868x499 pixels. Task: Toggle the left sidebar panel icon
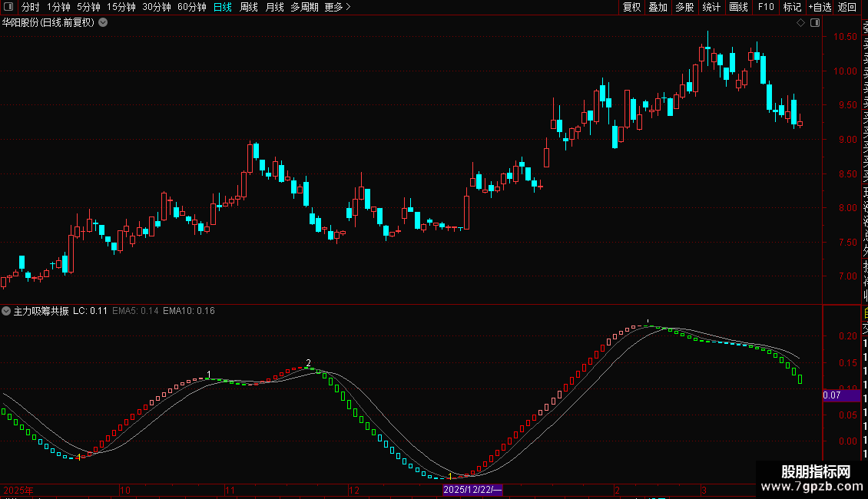[8, 7]
